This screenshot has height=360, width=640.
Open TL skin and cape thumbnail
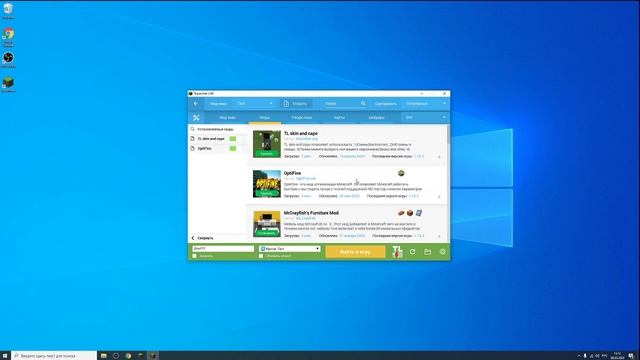267,144
